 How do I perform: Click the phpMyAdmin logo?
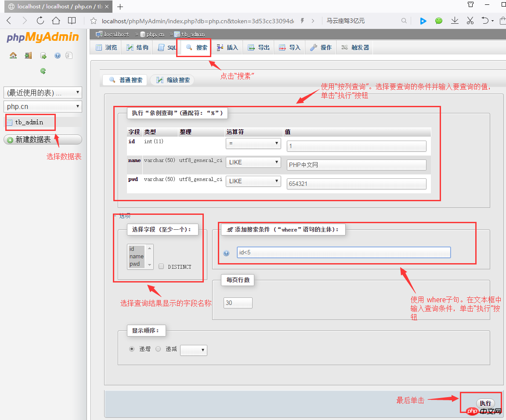[43, 37]
